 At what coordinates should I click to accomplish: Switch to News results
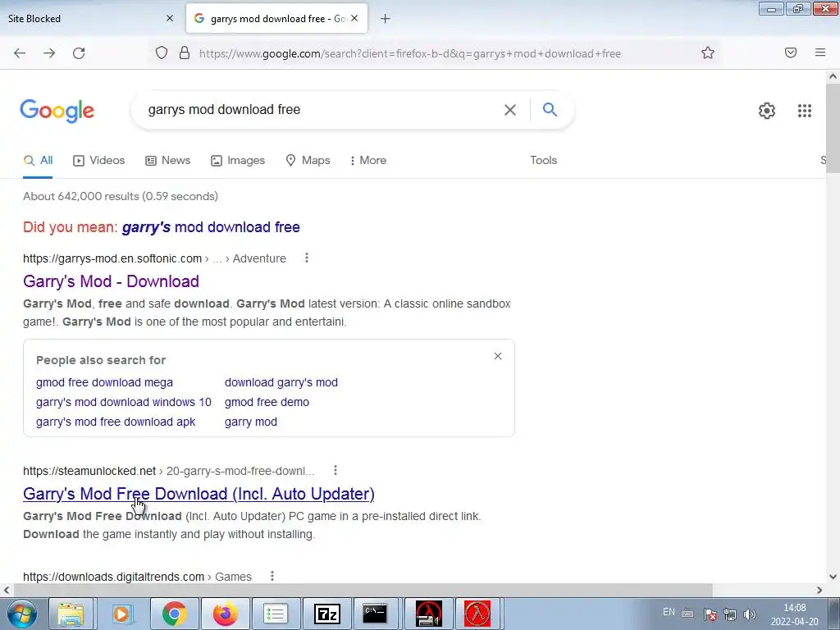click(x=167, y=160)
